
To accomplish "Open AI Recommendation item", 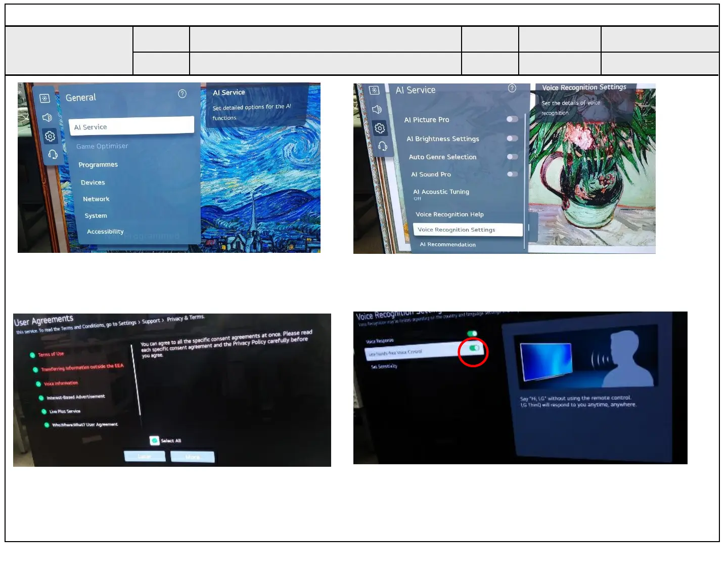I will (447, 245).
